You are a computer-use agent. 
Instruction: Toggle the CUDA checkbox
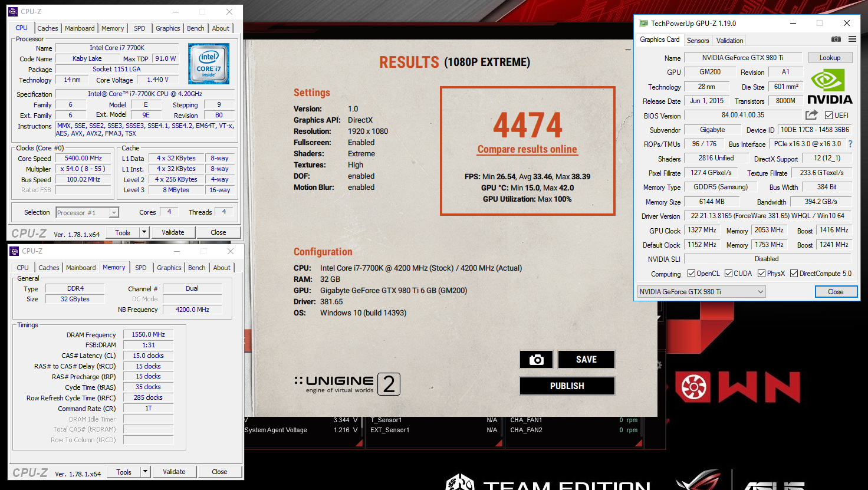click(728, 274)
